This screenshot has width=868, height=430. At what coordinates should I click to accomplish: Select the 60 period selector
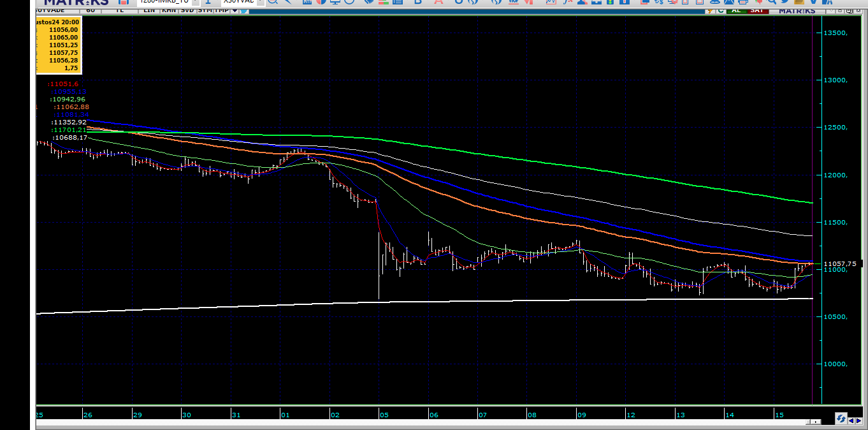(90, 10)
